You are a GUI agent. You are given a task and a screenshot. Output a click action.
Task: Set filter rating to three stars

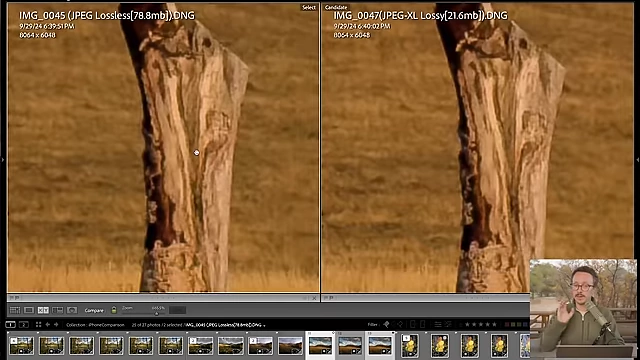point(480,324)
